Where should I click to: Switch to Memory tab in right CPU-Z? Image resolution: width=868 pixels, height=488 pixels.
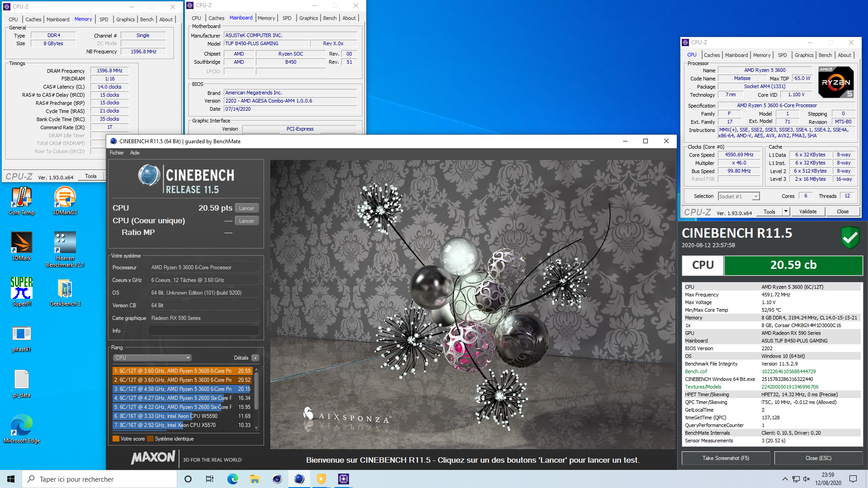[x=761, y=55]
